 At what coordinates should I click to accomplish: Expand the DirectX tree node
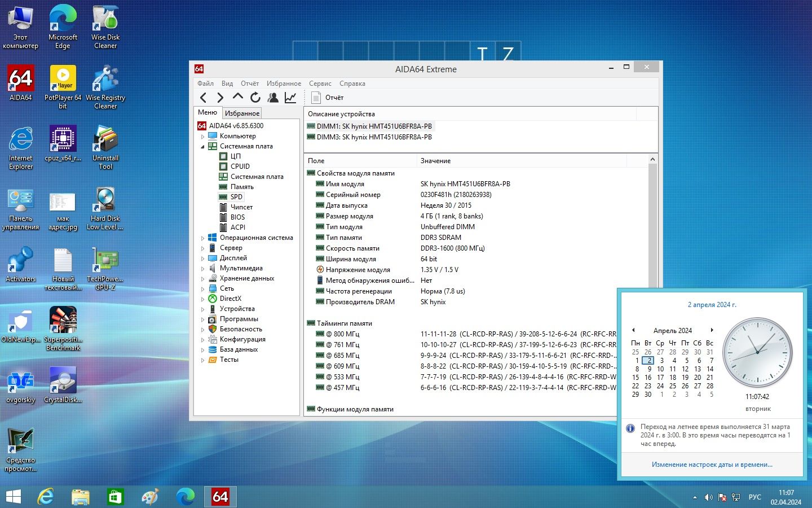tap(202, 299)
